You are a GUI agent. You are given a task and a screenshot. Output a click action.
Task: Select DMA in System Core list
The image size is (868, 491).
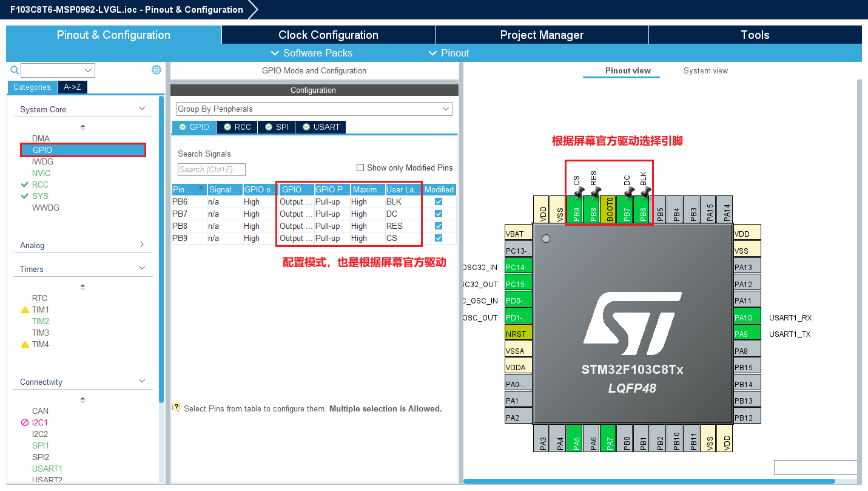pos(41,138)
